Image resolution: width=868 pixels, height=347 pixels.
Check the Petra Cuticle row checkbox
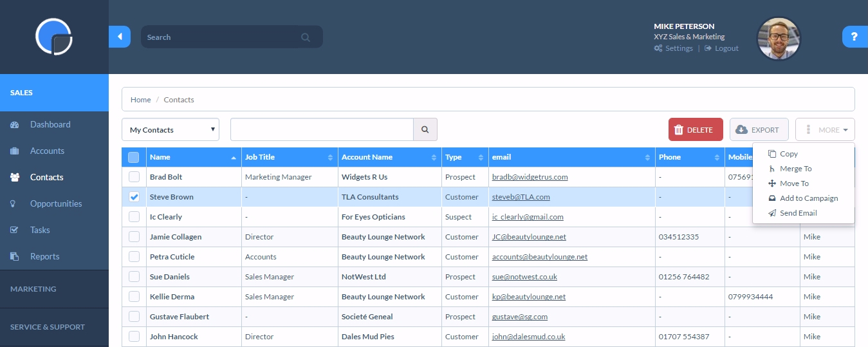(134, 257)
